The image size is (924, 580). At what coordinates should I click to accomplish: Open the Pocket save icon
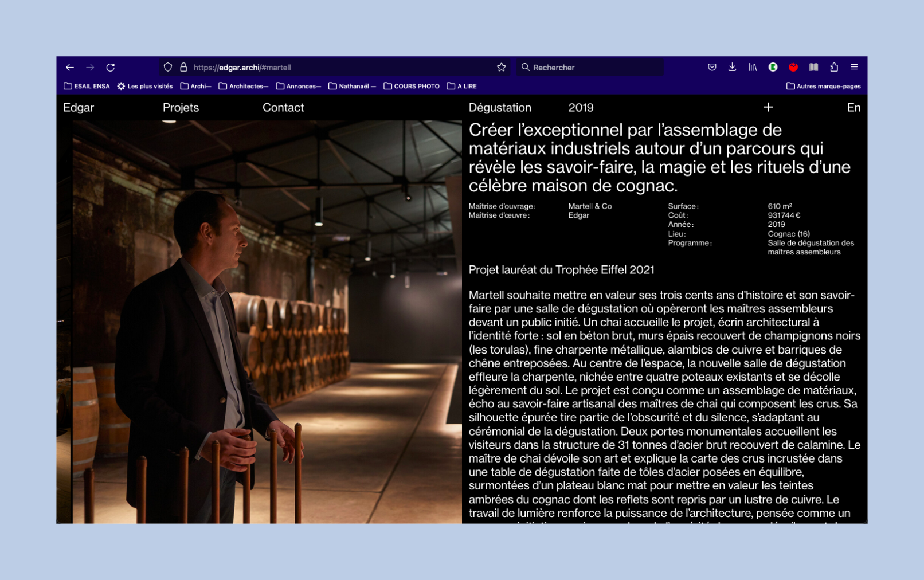pos(712,68)
